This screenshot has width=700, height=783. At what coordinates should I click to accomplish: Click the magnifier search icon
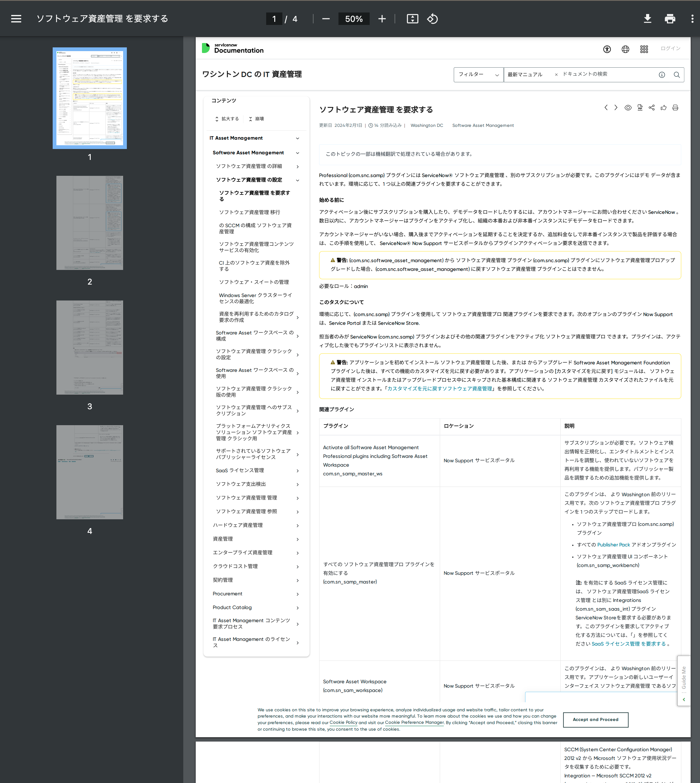click(x=677, y=74)
